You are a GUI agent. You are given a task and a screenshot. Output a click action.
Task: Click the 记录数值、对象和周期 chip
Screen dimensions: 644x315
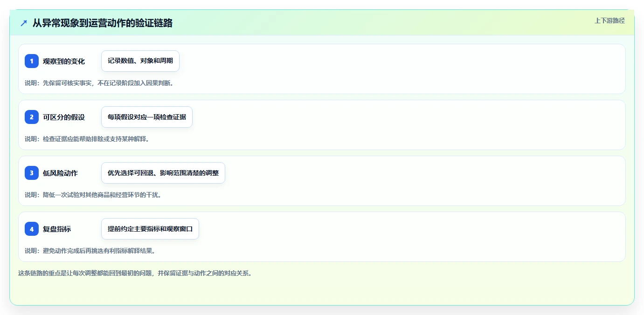(x=140, y=61)
